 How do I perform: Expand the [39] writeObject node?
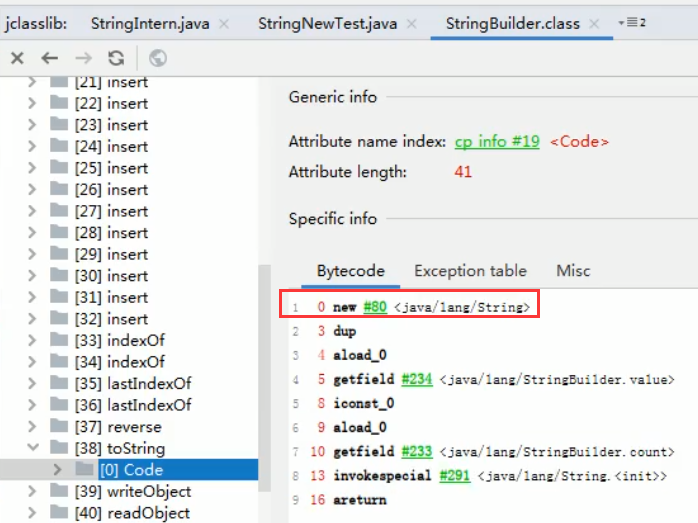click(x=32, y=491)
